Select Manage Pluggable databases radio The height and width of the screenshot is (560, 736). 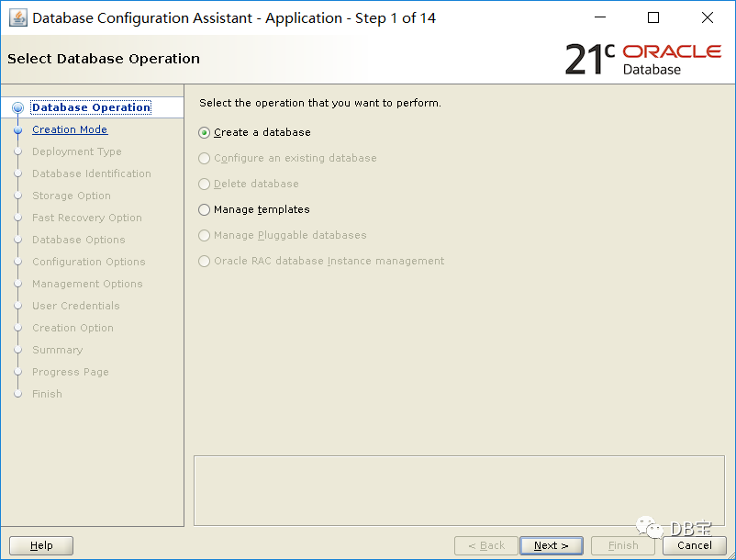point(282,235)
